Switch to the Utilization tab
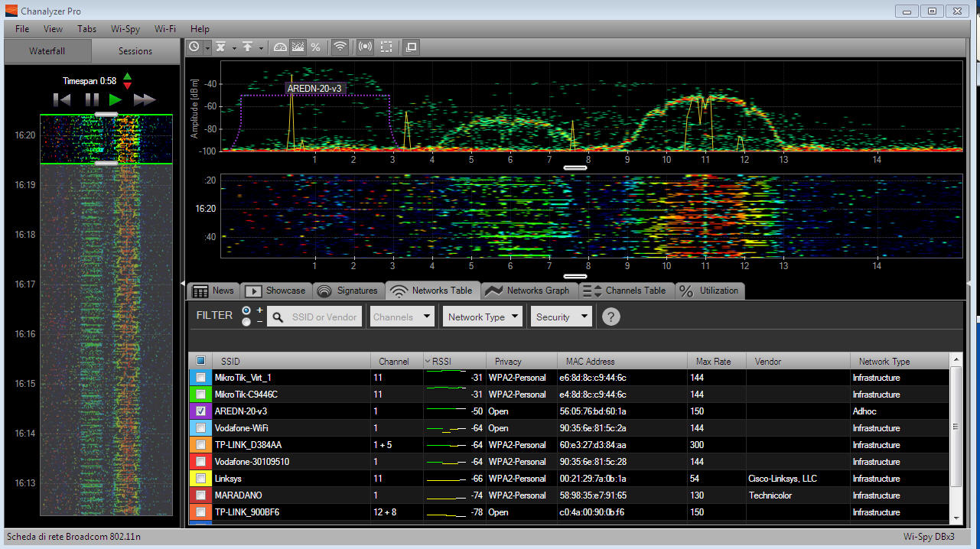980x549 pixels. coord(709,291)
